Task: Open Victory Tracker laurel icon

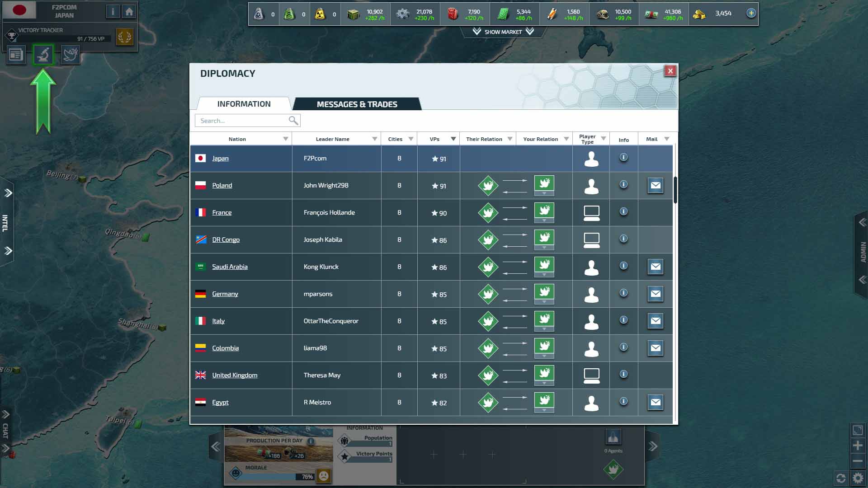Action: (x=124, y=36)
